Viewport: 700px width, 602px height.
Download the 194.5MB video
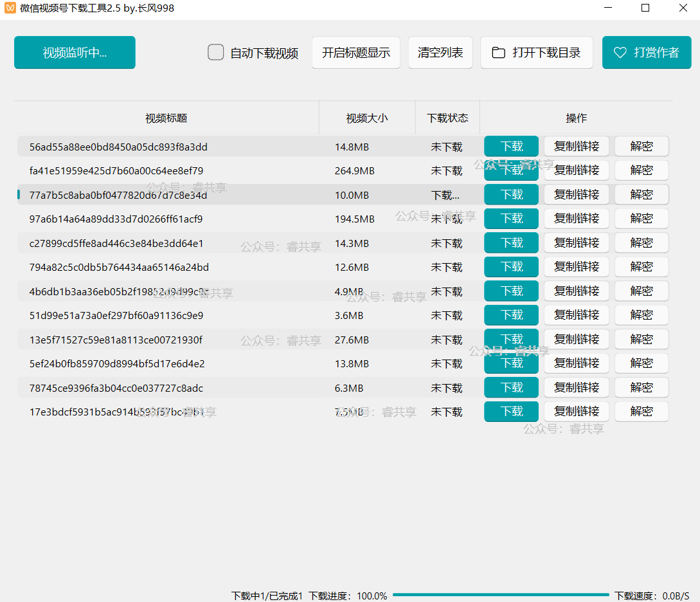511,219
